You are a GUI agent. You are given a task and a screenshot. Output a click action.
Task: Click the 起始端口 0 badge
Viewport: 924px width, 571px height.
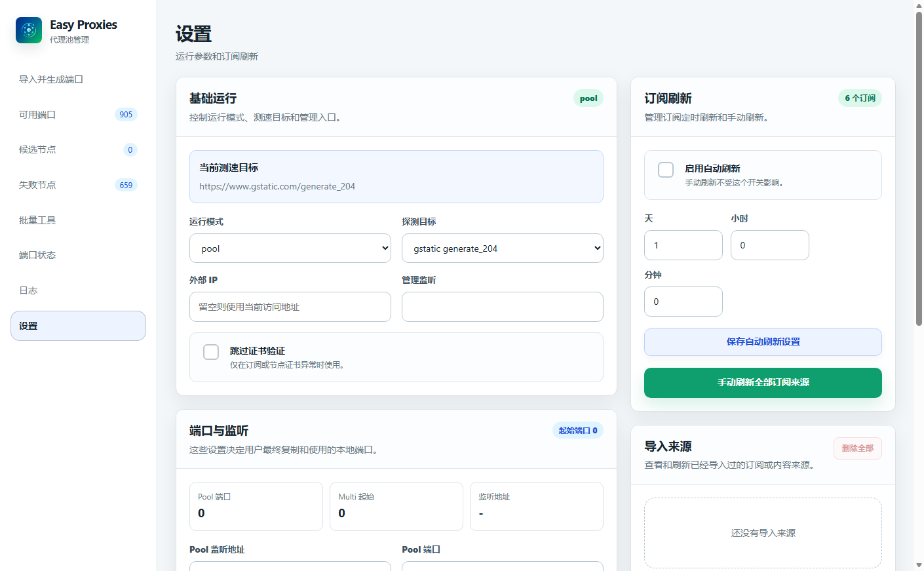click(x=578, y=431)
